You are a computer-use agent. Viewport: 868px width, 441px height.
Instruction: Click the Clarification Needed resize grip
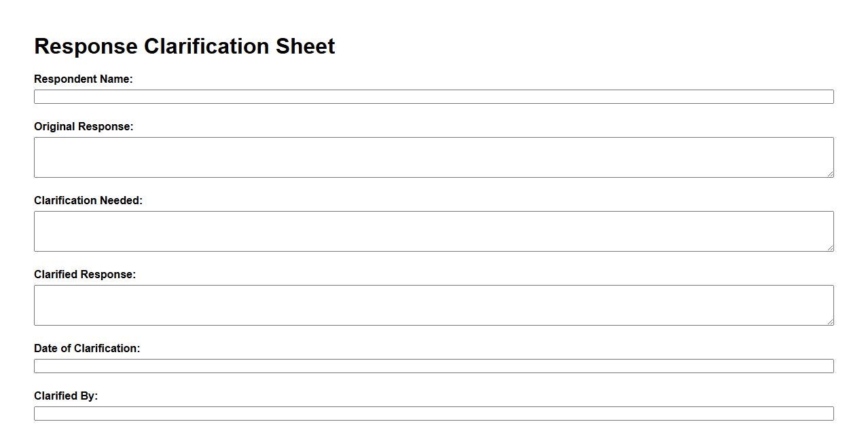coord(830,248)
